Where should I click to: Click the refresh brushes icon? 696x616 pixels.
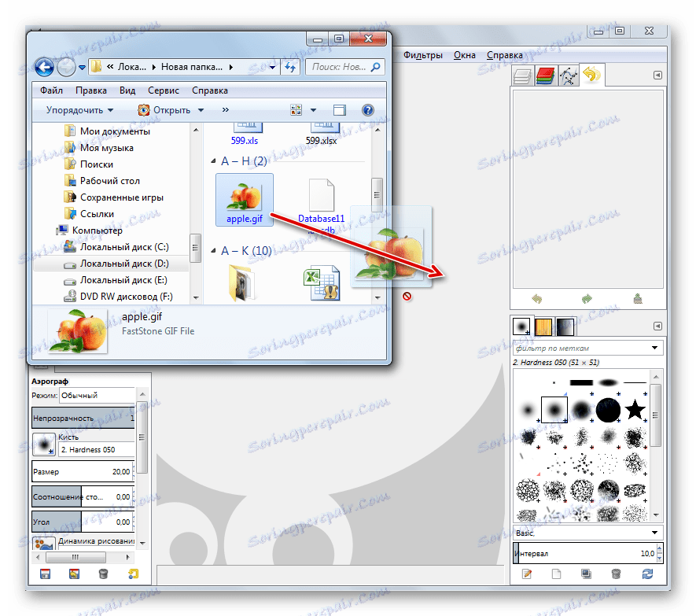[647, 574]
